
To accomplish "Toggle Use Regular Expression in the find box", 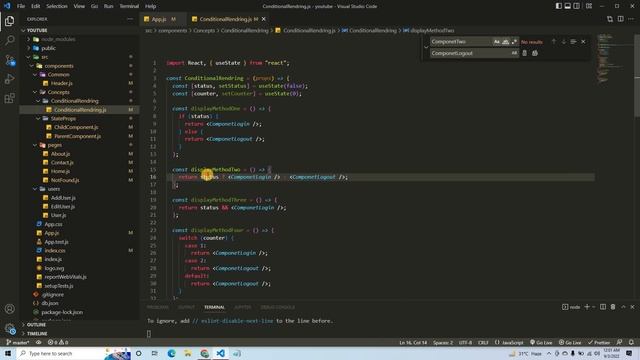I will coord(514,42).
